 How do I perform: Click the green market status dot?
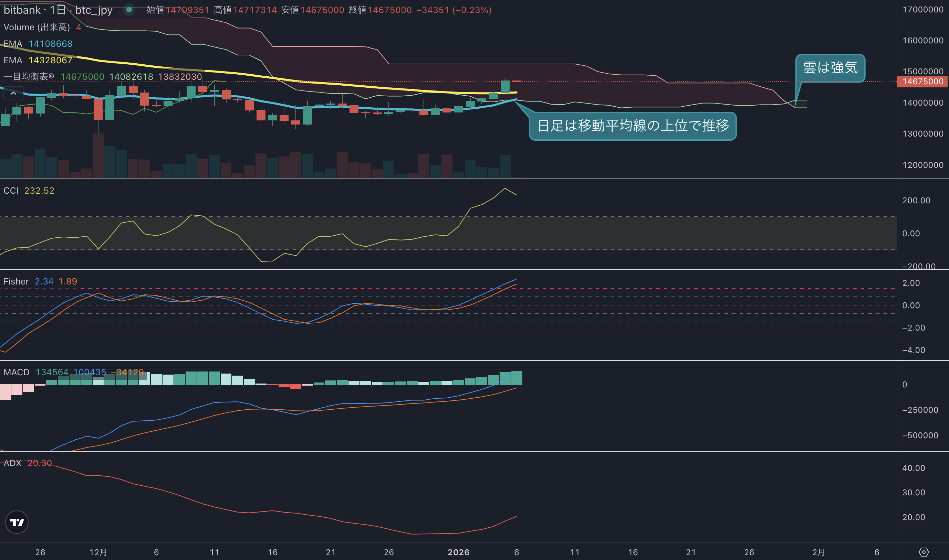[x=129, y=10]
